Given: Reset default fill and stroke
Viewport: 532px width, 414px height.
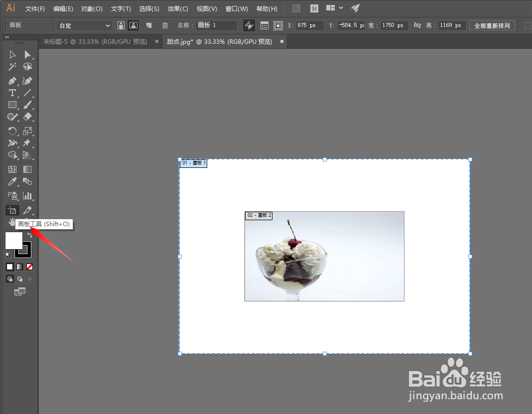Looking at the screenshot, I should pos(8,255).
